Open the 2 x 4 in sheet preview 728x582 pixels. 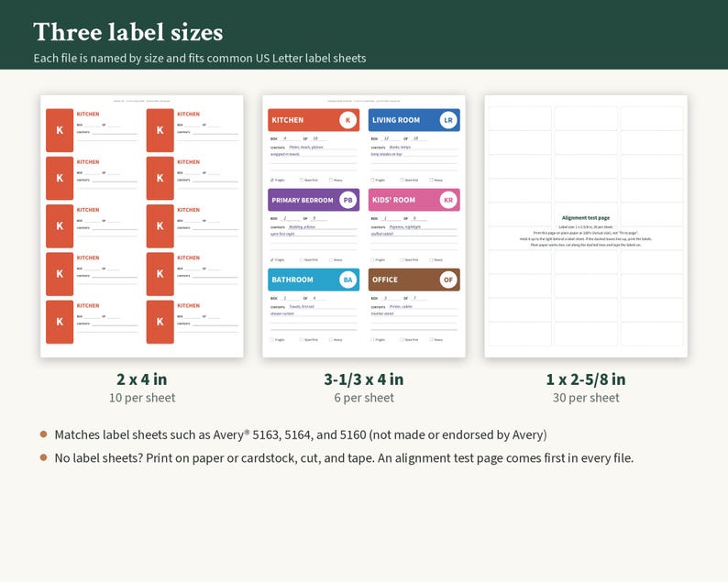(141, 226)
